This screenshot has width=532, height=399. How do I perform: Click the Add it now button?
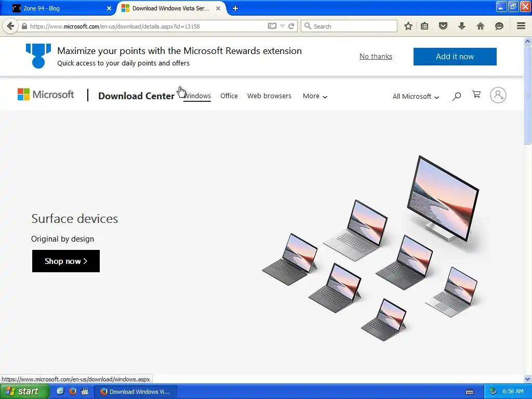(x=455, y=56)
